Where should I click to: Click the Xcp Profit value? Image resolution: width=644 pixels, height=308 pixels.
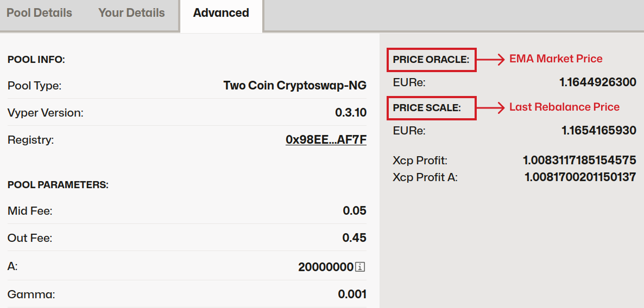[x=579, y=161]
